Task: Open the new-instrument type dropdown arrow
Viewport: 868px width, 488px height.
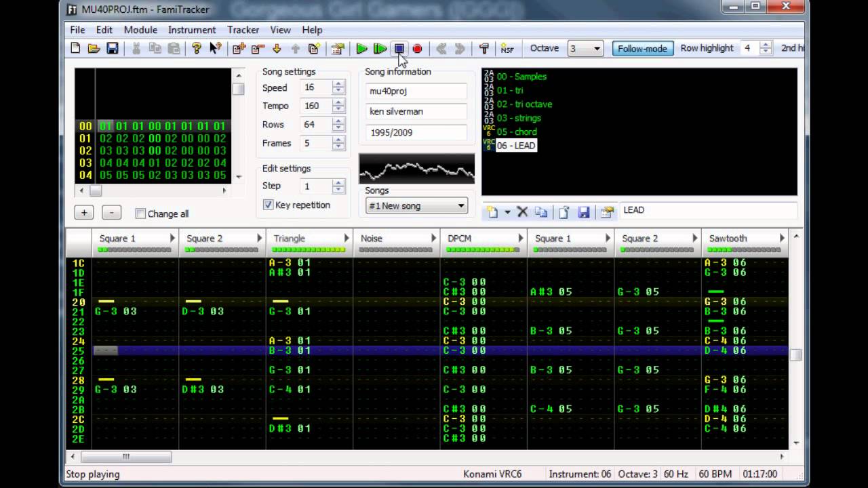Action: click(x=507, y=212)
